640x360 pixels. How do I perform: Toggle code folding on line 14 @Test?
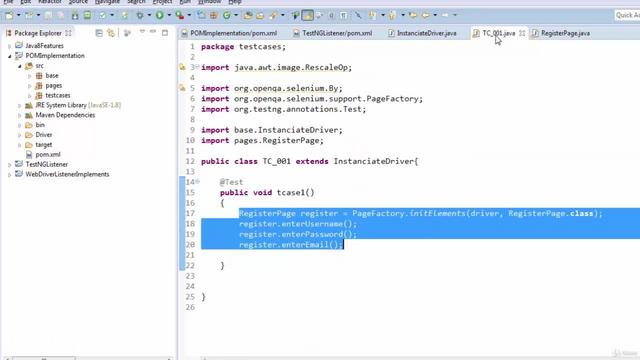coord(198,182)
